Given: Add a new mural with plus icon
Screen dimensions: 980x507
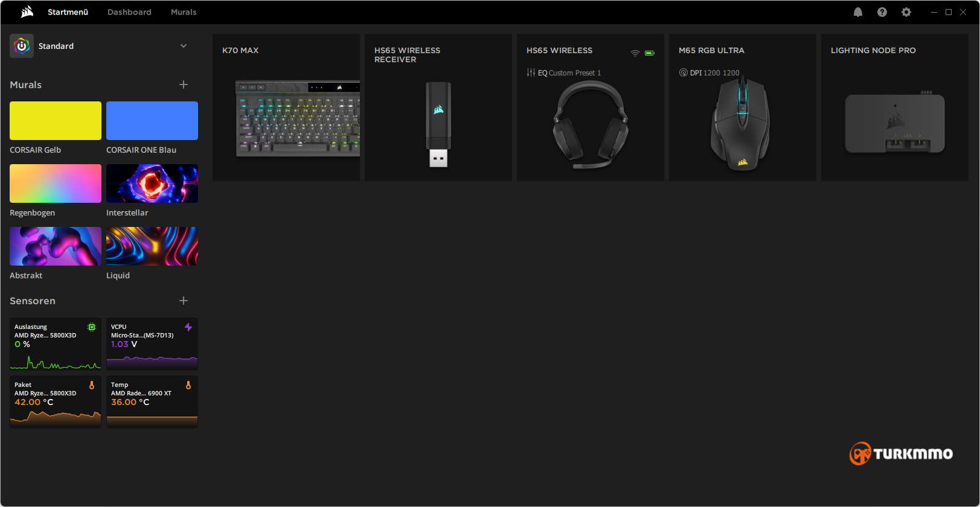Looking at the screenshot, I should (184, 84).
